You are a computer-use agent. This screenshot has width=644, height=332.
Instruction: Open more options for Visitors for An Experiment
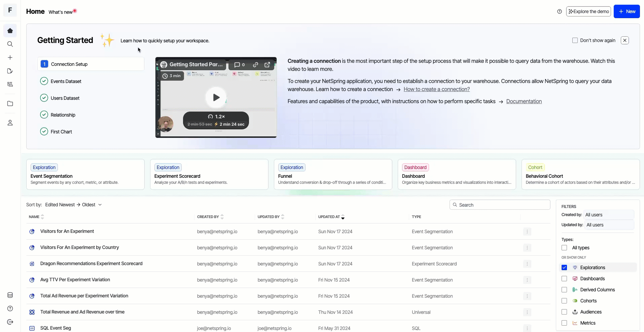pos(527,232)
